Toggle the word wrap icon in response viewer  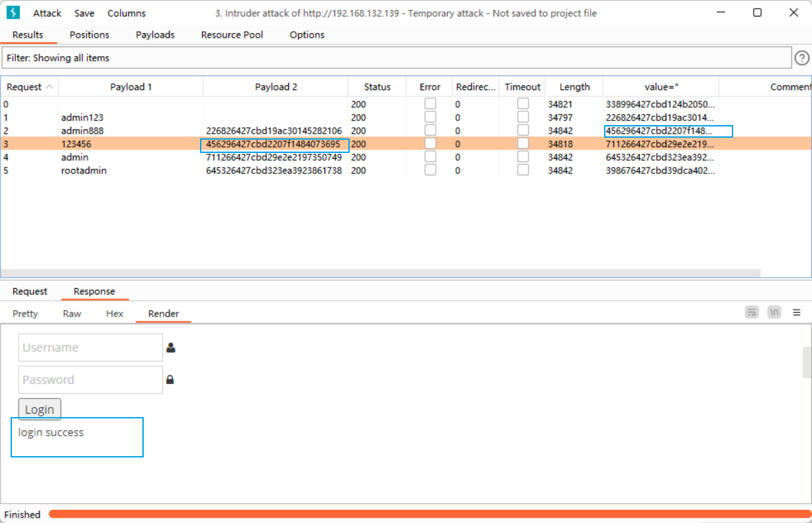pyautogui.click(x=752, y=312)
